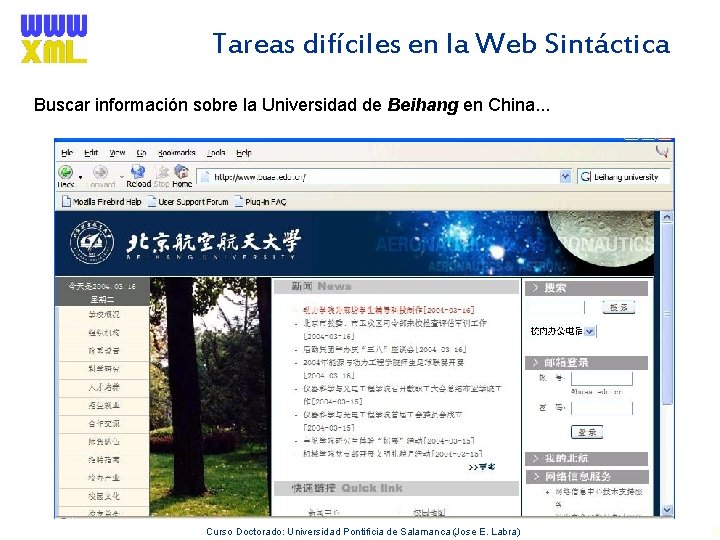
Task: Click the vertical scrollbar thumb
Action: coord(667,314)
